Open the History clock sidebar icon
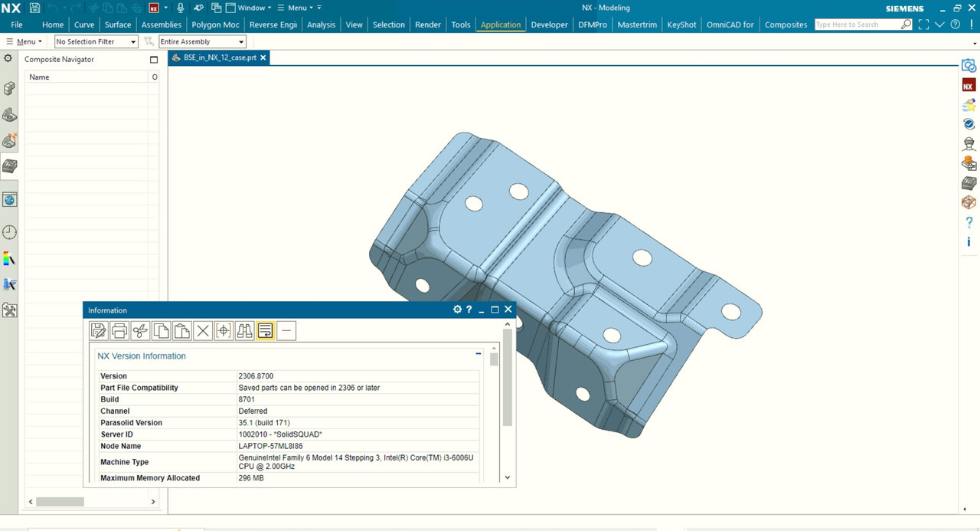This screenshot has height=531, width=980. coord(10,232)
